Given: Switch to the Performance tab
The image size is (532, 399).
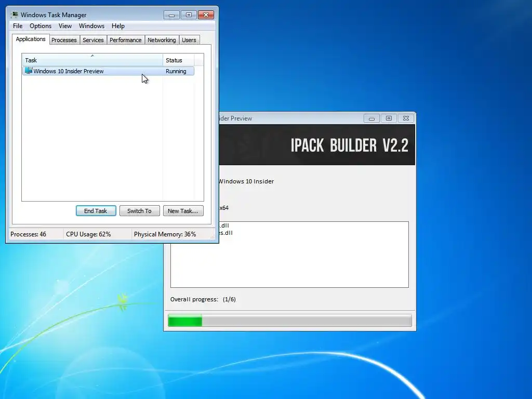Looking at the screenshot, I should (x=125, y=40).
